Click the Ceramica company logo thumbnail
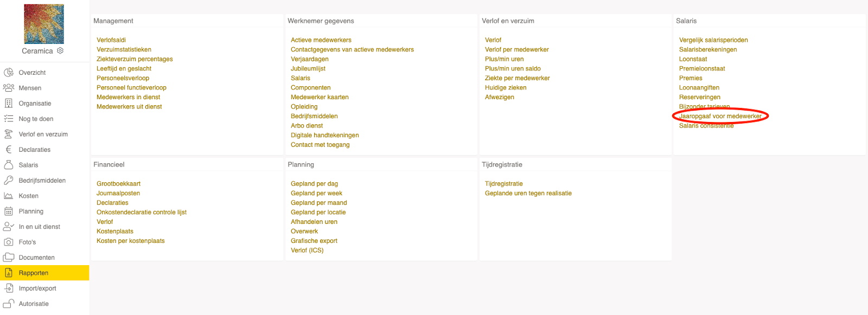Screen dimensions: 868x315 (44, 24)
